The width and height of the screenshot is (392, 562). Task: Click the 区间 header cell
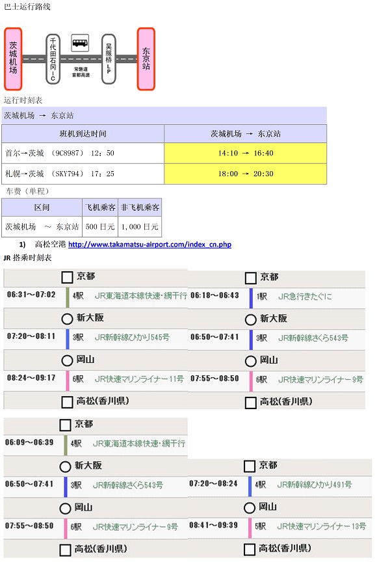click(x=42, y=207)
